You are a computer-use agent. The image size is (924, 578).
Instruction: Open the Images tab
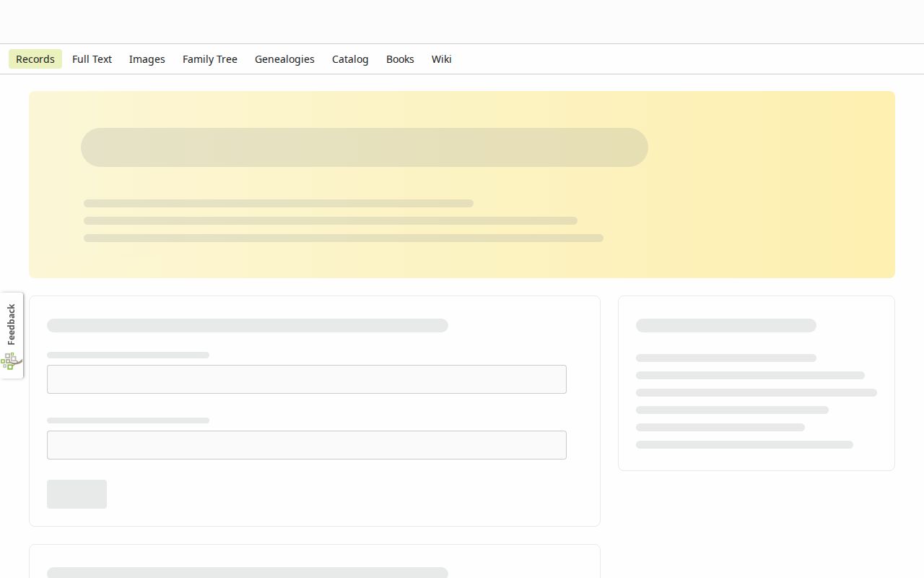coord(147,59)
